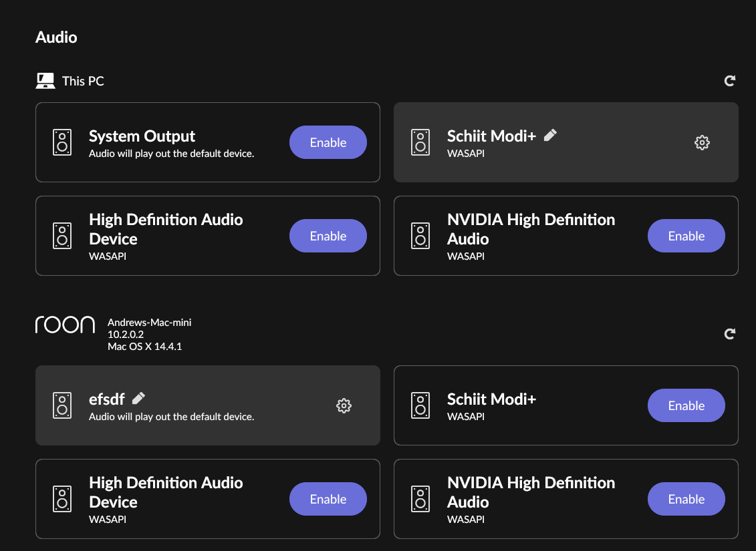Image resolution: width=756 pixels, height=551 pixels.
Task: Click the Mac OS X 14.4.1 text
Action: (x=144, y=347)
